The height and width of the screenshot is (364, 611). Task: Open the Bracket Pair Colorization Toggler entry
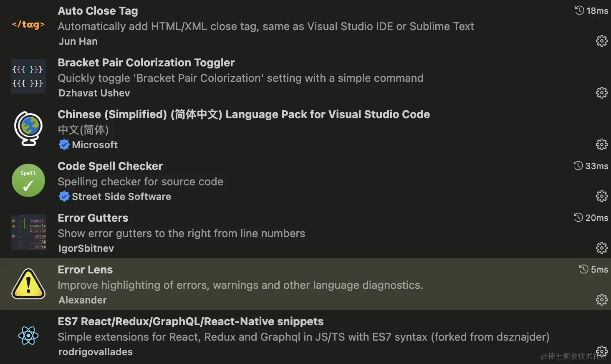coord(146,63)
